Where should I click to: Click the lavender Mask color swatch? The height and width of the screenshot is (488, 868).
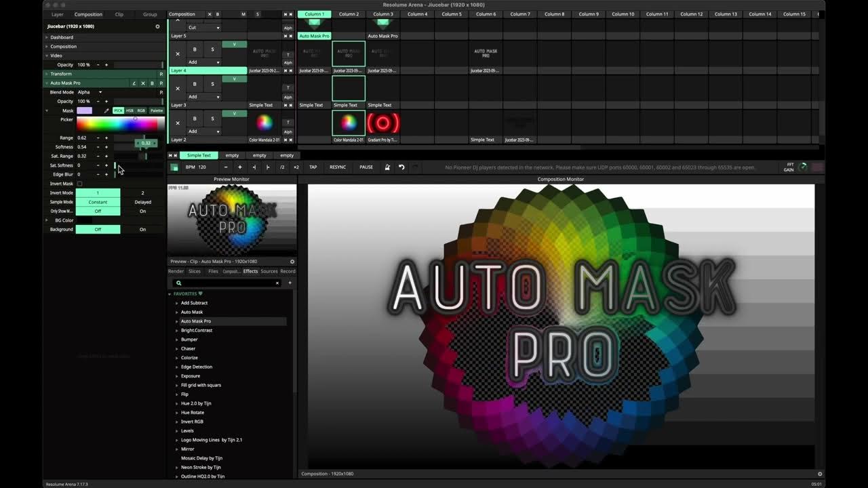tap(84, 110)
